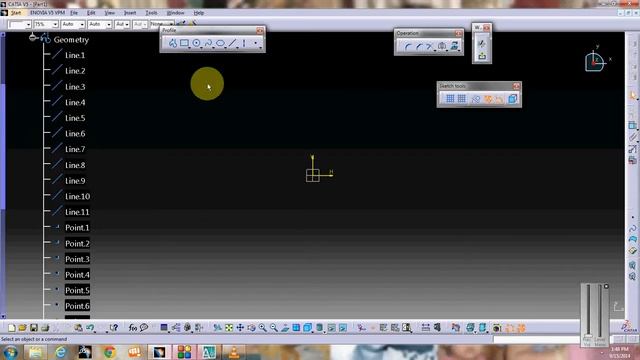
Task: Toggle Snap to Point in Sketch tools
Action: pyautogui.click(x=462, y=99)
